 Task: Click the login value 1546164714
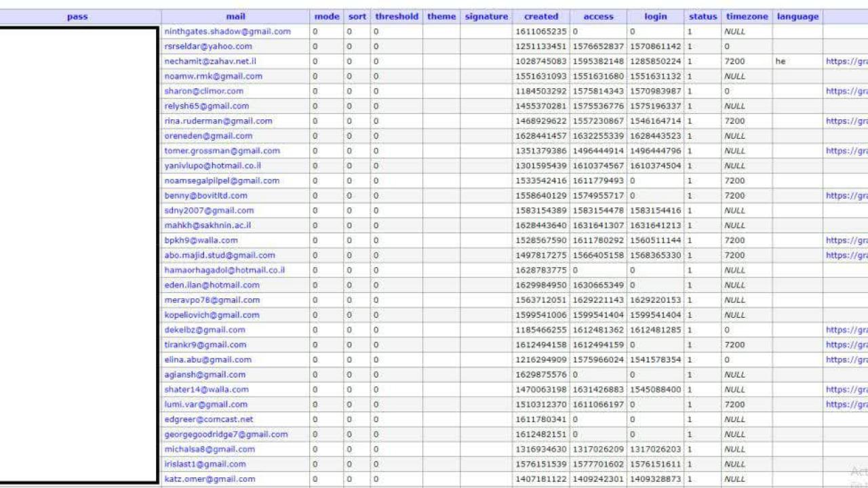pyautogui.click(x=655, y=121)
